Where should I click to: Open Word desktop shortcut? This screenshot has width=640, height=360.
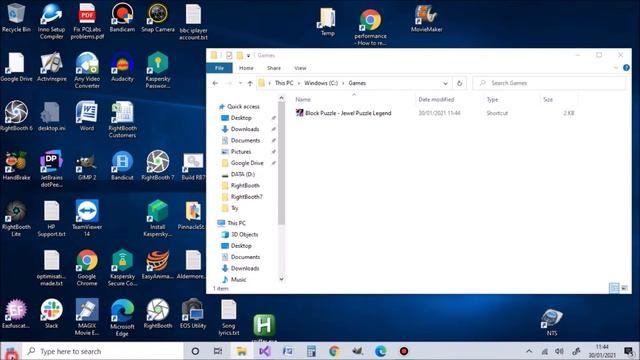click(87, 116)
